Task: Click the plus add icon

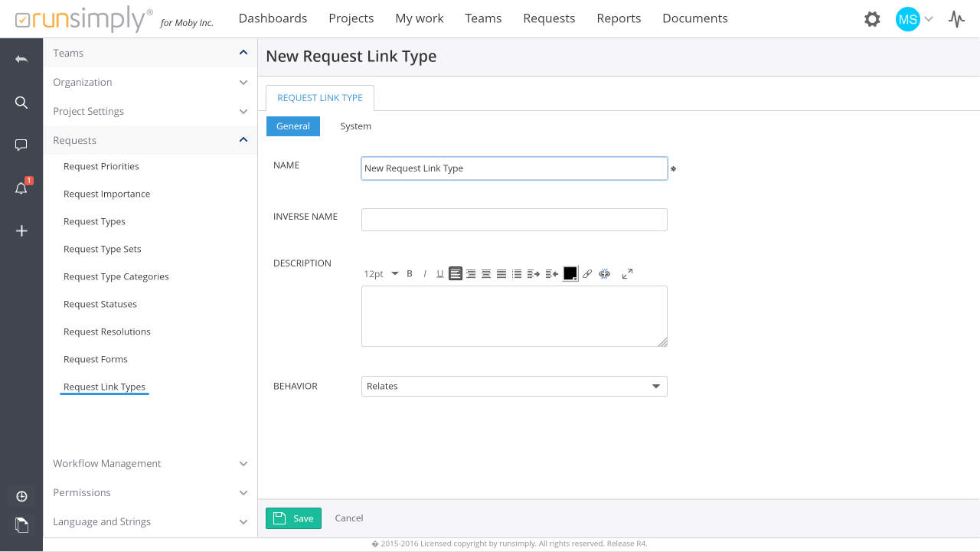Action: tap(21, 231)
